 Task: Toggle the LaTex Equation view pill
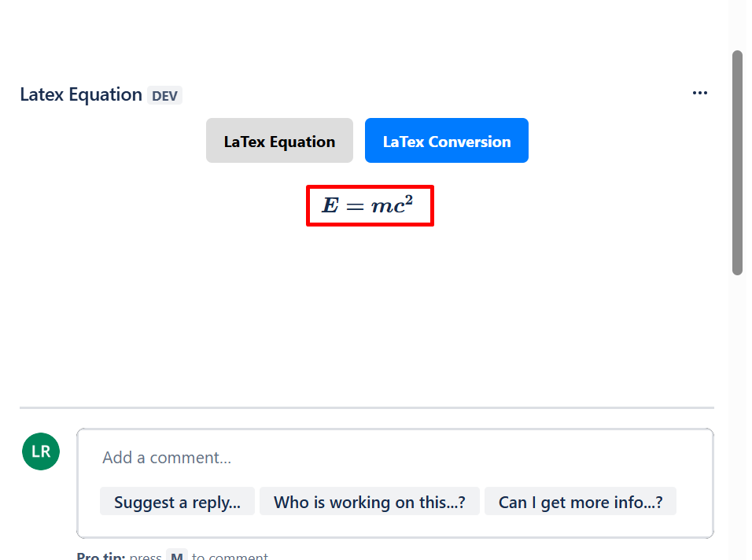(x=279, y=141)
